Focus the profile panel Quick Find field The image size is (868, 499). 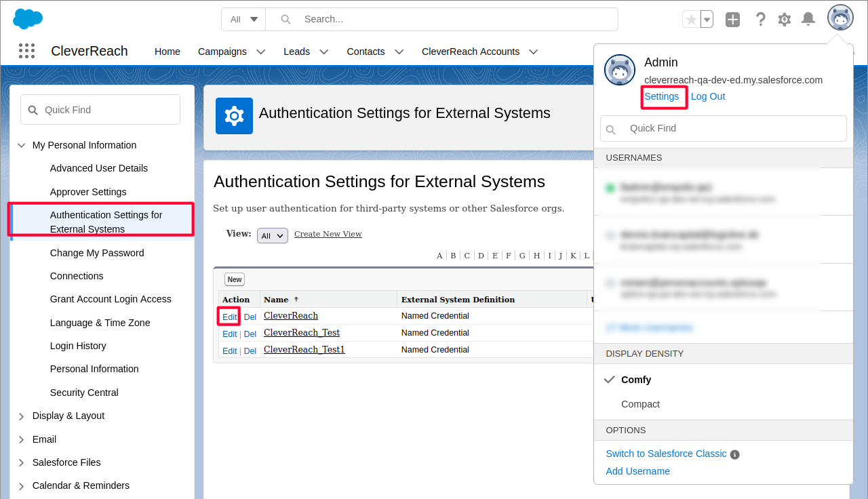point(724,128)
